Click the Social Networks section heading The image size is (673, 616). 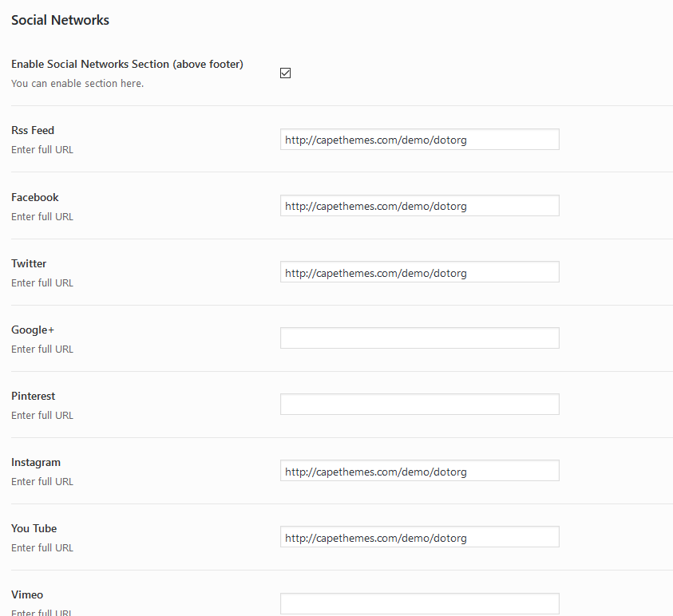(60, 21)
